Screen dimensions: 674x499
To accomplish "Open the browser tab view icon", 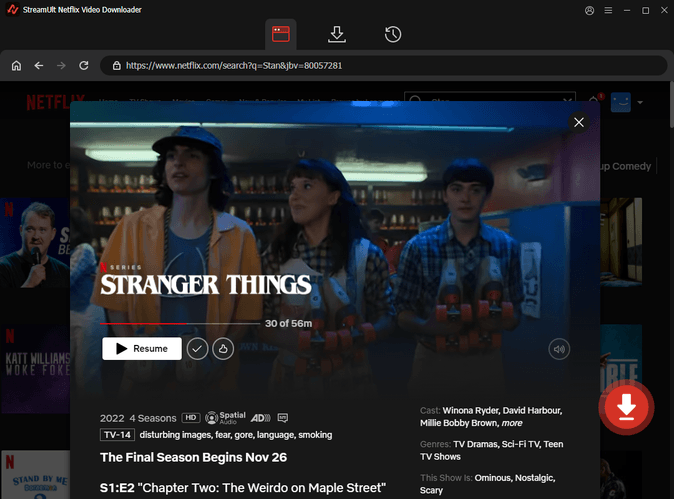I will coord(281,34).
